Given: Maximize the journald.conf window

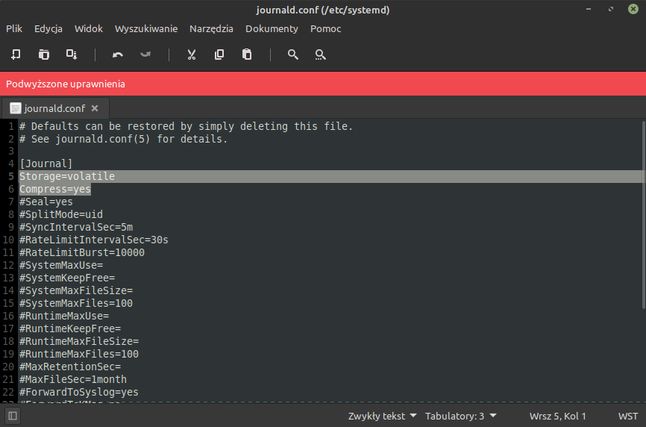Looking at the screenshot, I should tap(611, 9).
